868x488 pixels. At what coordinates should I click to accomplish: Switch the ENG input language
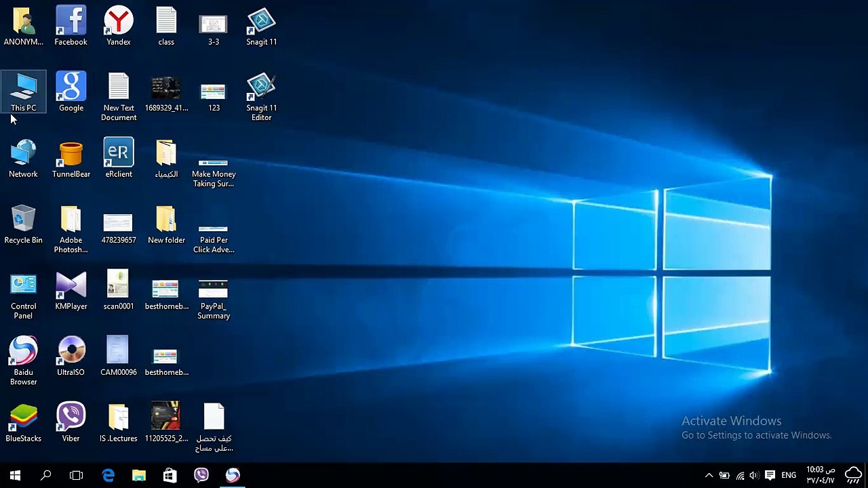(789, 476)
